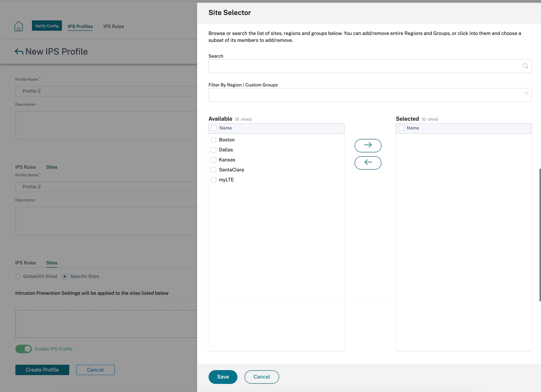
Task: Remove selected sites with the left arrow button
Action: [368, 163]
